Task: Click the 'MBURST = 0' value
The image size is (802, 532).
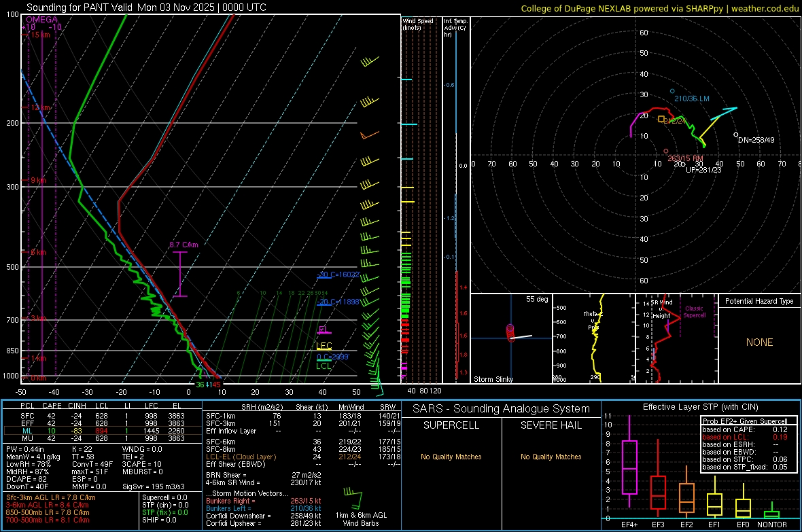Action: pyautogui.click(x=142, y=472)
